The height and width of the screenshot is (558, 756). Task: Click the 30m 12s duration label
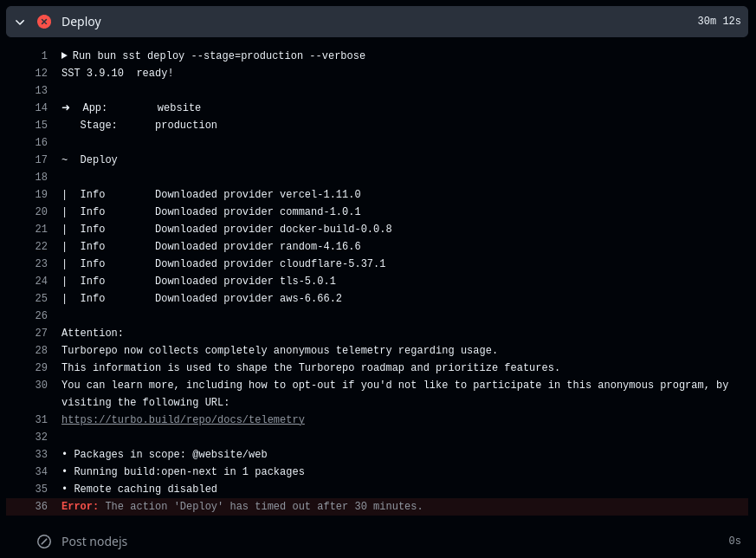click(719, 21)
